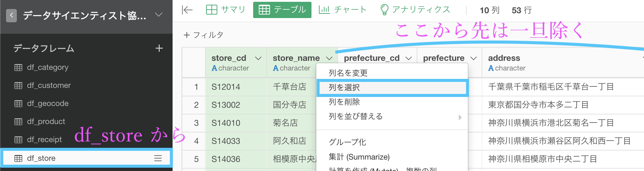Screen dimensions: 644x171
Task: Open the store_cd column dropdown arrow
Action: 258,58
